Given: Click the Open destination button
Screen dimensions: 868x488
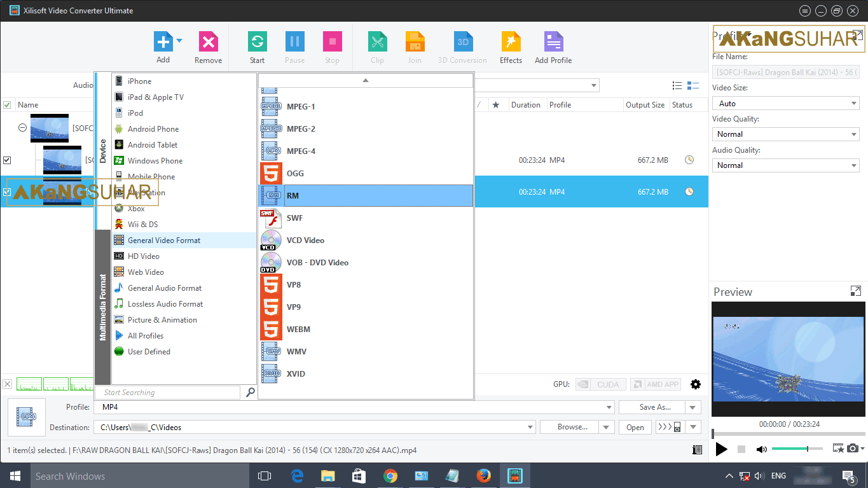Looking at the screenshot, I should (x=635, y=428).
